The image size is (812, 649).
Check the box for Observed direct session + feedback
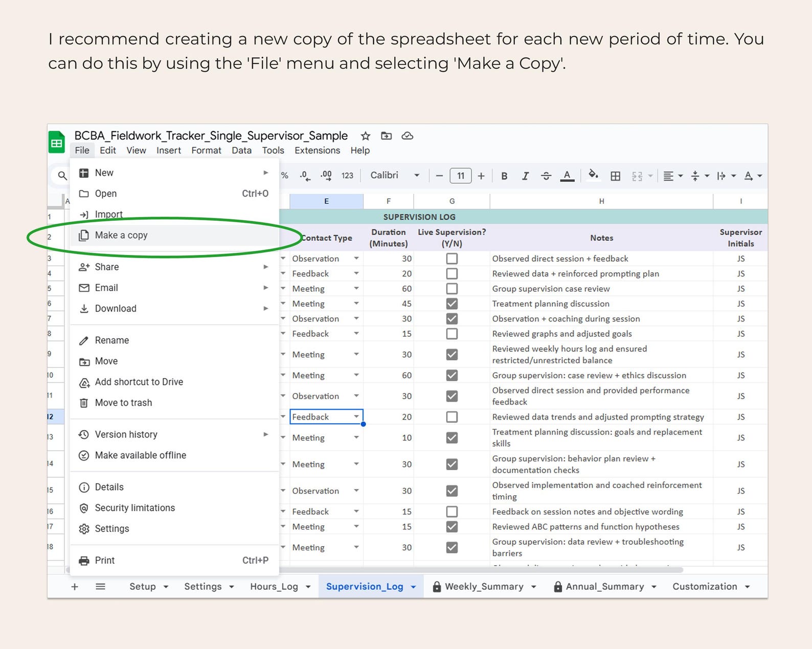coord(452,259)
